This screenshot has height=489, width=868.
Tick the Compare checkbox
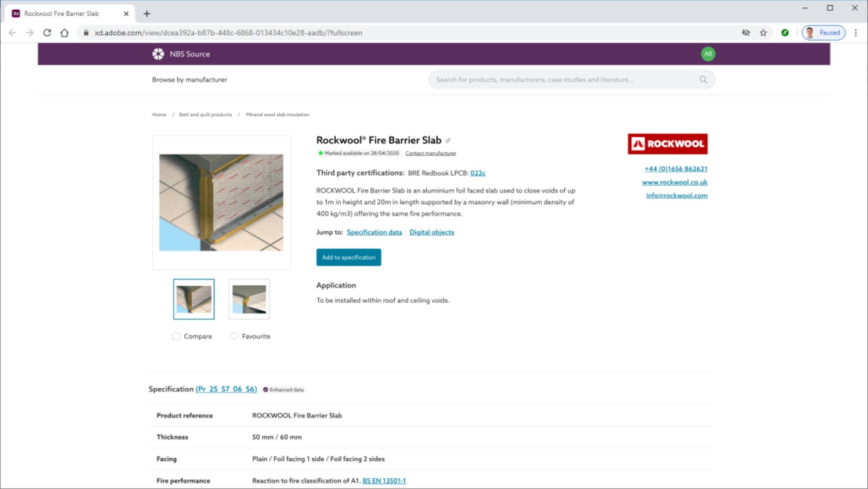coord(177,336)
